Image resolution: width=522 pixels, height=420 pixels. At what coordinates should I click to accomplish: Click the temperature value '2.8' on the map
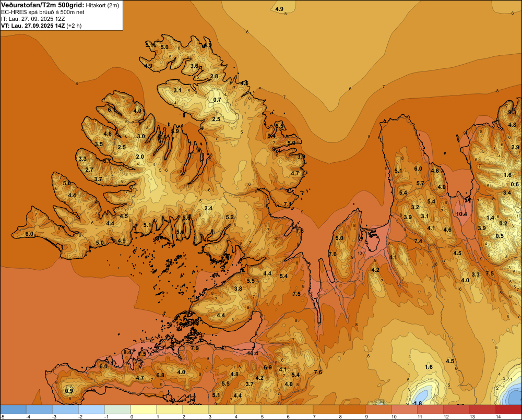[x=214, y=76]
